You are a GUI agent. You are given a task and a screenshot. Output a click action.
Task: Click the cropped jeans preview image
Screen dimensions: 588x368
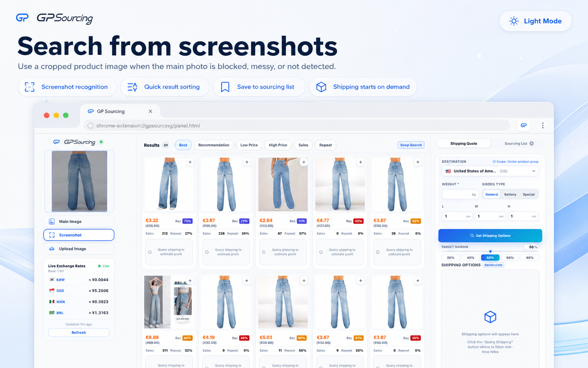[x=79, y=181]
